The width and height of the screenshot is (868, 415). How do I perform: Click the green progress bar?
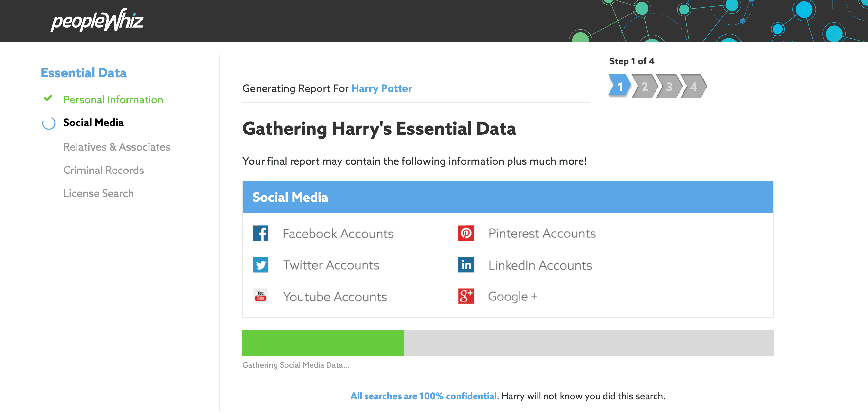323,343
